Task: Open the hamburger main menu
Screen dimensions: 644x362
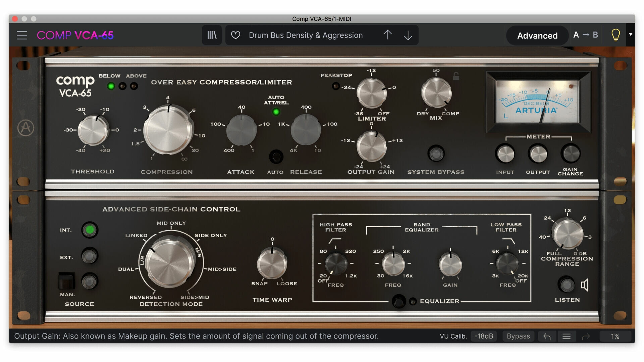Action: (x=22, y=35)
